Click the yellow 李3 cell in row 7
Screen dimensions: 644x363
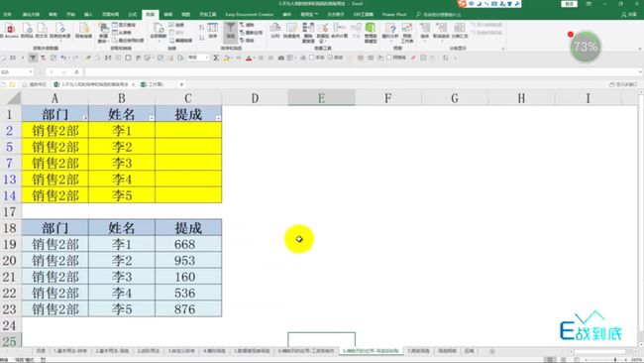122,164
